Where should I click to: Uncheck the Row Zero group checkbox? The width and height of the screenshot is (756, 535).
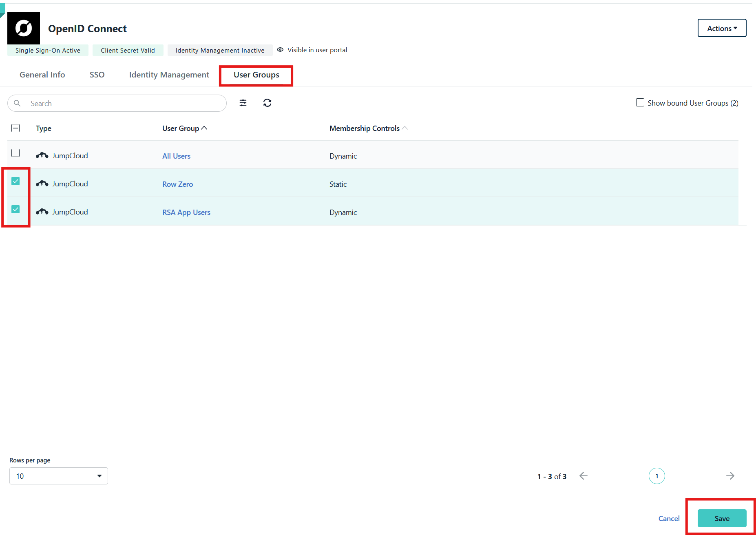pyautogui.click(x=15, y=181)
